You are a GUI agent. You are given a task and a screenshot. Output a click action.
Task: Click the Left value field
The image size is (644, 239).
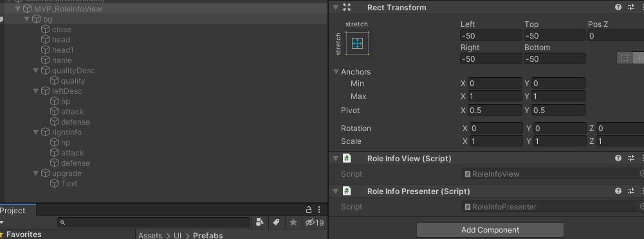coord(492,36)
